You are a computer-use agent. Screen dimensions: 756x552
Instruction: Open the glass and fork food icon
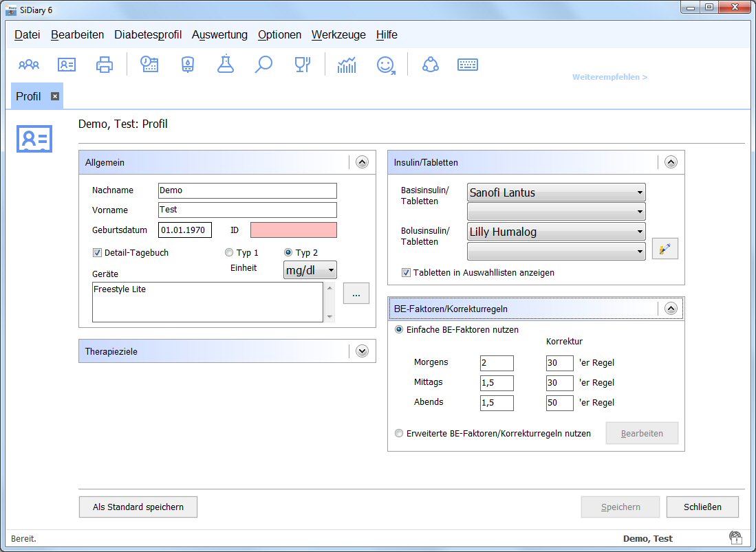pyautogui.click(x=302, y=65)
